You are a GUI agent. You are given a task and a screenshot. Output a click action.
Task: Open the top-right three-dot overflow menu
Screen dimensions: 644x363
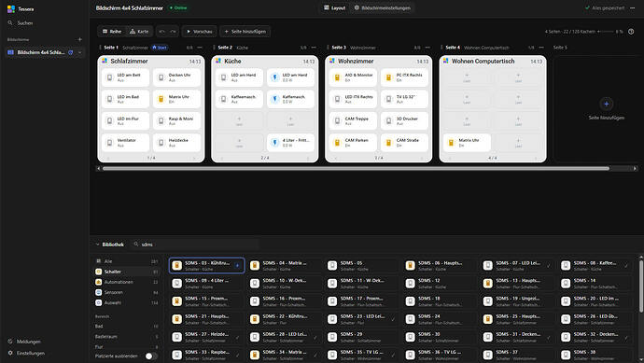[x=633, y=7]
